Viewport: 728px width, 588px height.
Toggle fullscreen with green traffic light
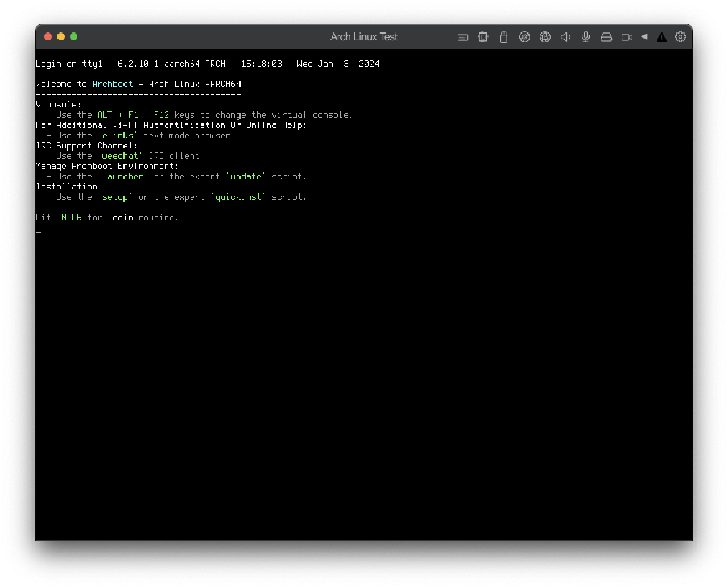pyautogui.click(x=73, y=36)
